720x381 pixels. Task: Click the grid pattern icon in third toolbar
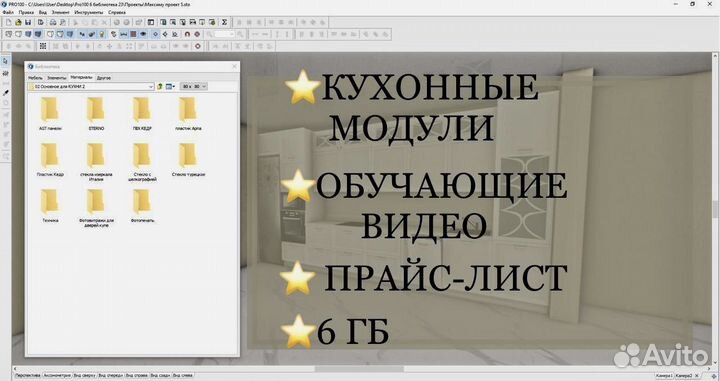pos(43,46)
